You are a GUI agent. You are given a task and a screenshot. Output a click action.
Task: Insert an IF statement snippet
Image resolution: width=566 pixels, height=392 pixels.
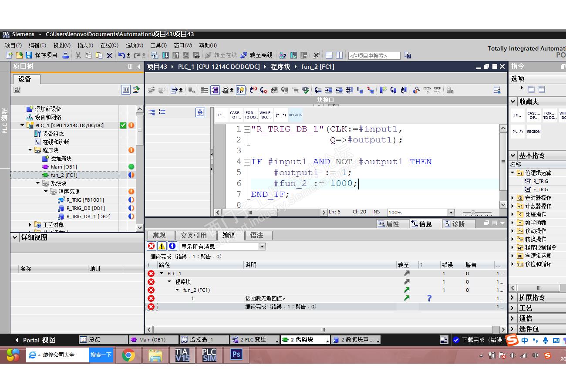(x=222, y=115)
